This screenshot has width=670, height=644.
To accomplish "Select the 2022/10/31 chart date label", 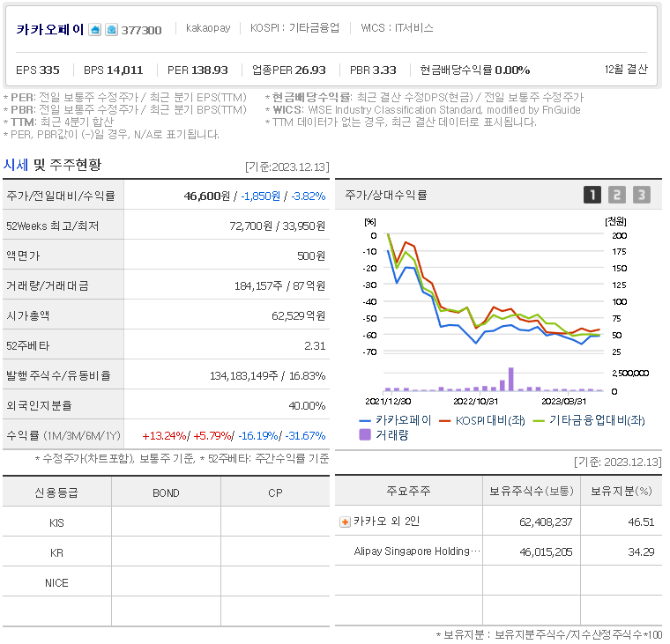I will click(x=475, y=402).
